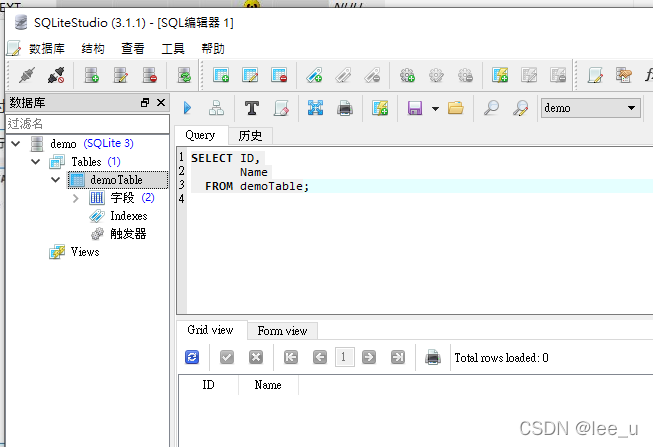Click the disconnect from database icon
This screenshot has height=447, width=653.
click(x=56, y=75)
